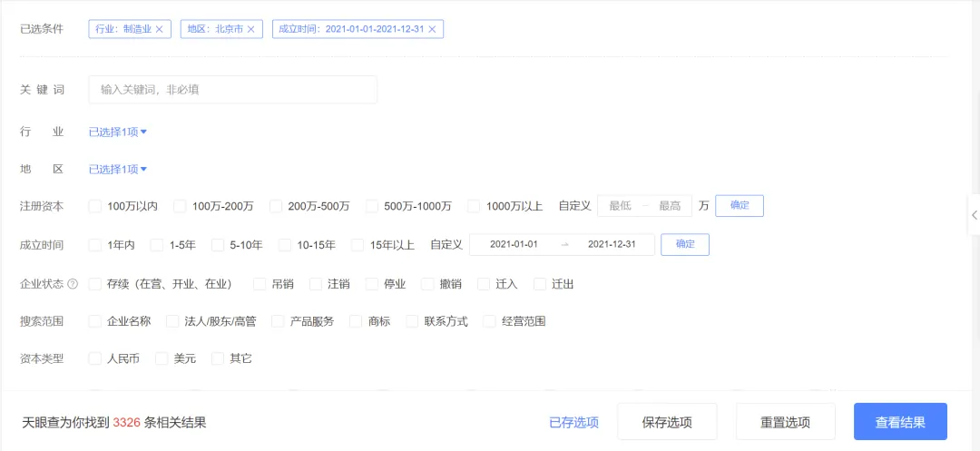Viewport: 980px width, 451px height.
Task: Check the 1年内 establishment option
Action: [x=95, y=245]
